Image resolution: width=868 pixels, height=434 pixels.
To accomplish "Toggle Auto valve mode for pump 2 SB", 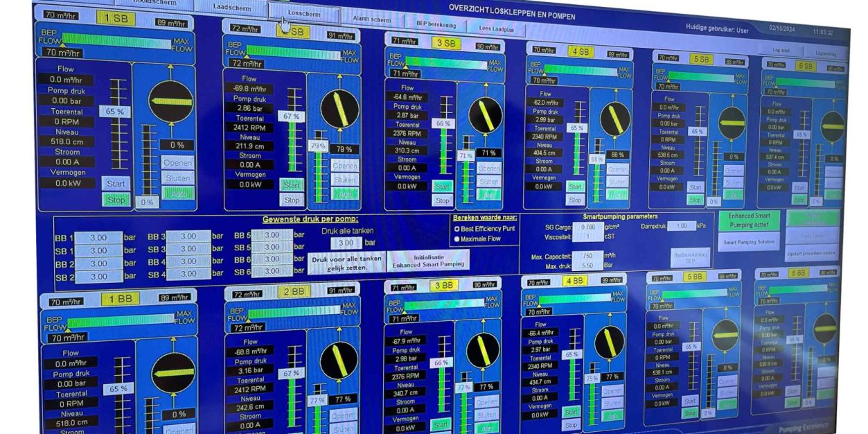I will [x=344, y=193].
